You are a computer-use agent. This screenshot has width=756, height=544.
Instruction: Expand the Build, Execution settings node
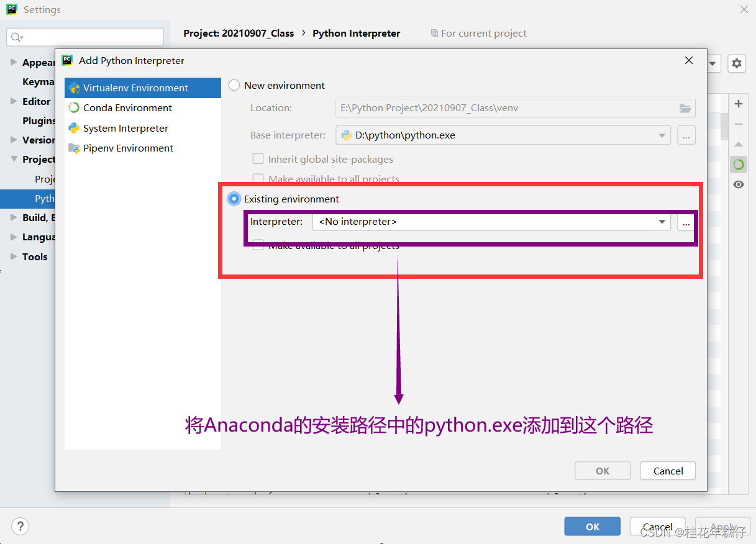coord(14,217)
